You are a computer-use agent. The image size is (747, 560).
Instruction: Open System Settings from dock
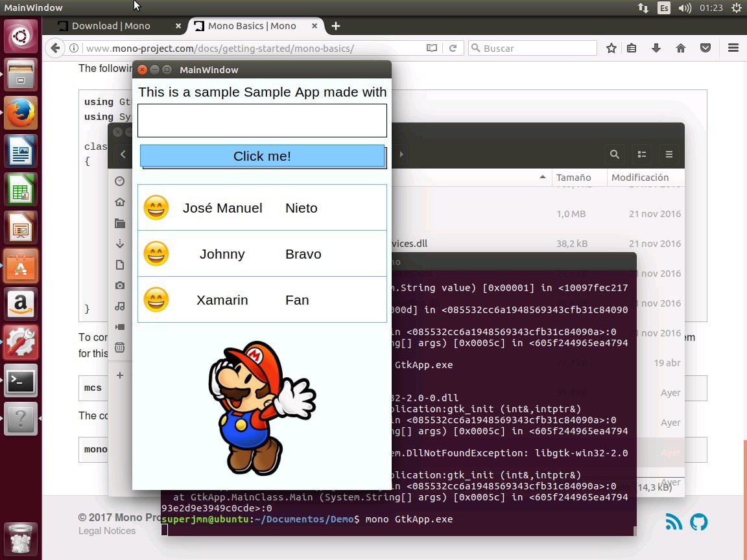tap(21, 342)
